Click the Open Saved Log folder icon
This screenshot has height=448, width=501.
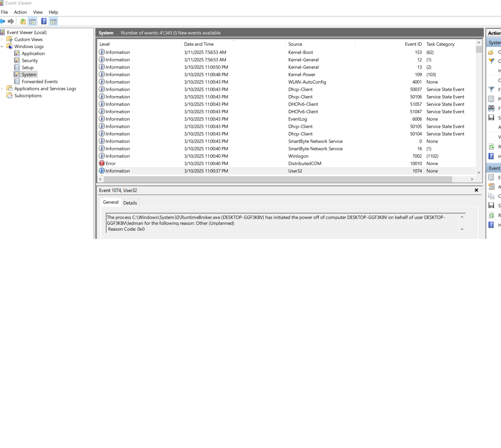(491, 52)
